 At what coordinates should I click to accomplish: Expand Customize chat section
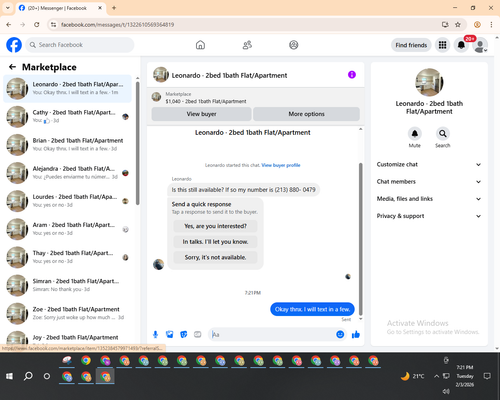[x=429, y=164]
